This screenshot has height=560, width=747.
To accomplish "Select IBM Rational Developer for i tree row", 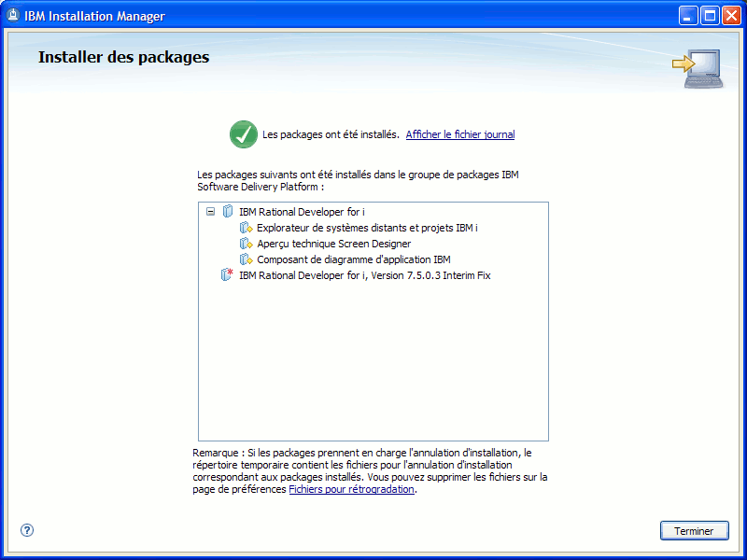I will pyautogui.click(x=302, y=212).
